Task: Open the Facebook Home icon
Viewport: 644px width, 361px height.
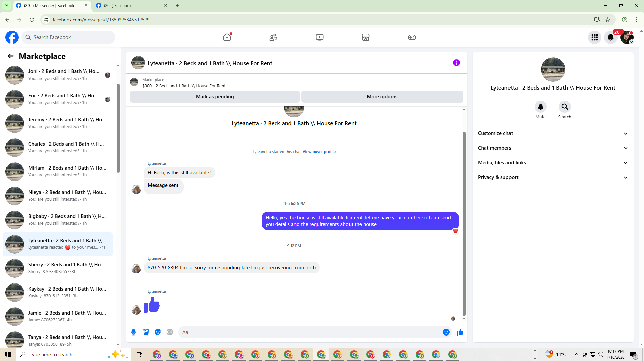Action: (x=227, y=37)
